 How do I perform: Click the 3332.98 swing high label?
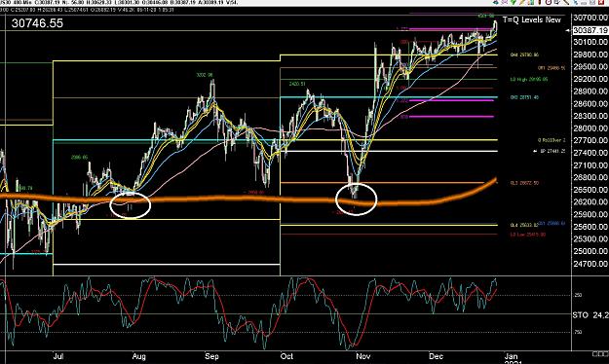tap(205, 75)
